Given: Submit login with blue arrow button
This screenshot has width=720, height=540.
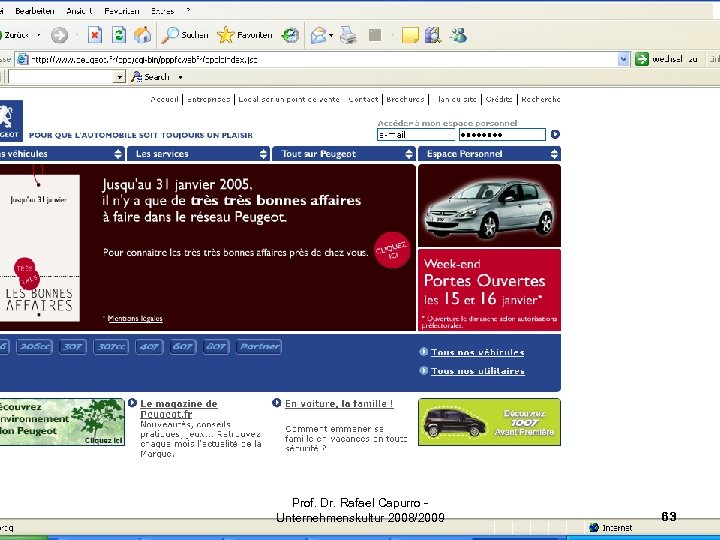Looking at the screenshot, I should [555, 134].
